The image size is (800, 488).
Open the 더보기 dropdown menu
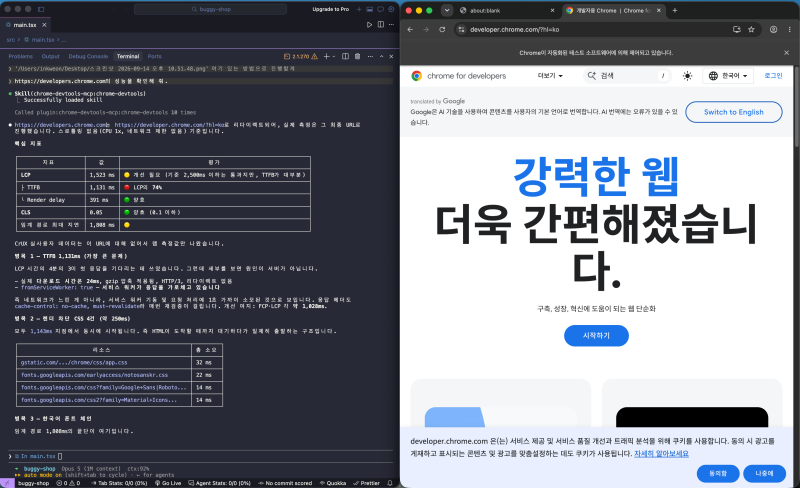[x=550, y=76]
